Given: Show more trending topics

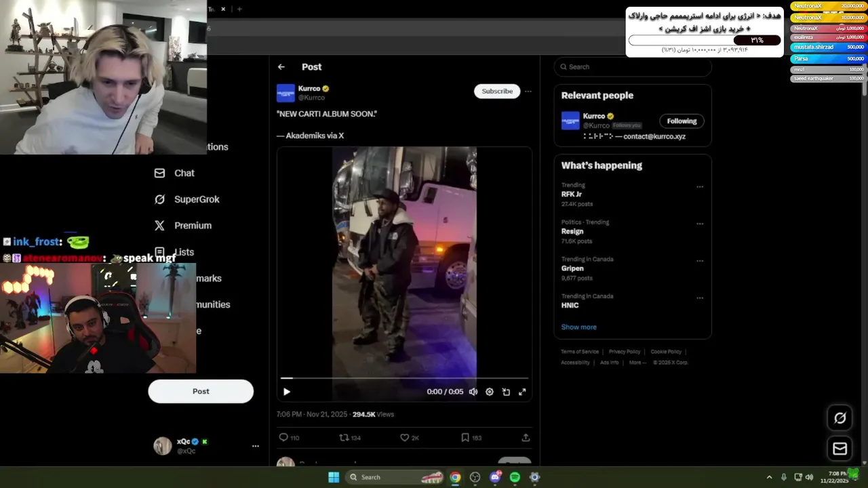Looking at the screenshot, I should click(578, 327).
